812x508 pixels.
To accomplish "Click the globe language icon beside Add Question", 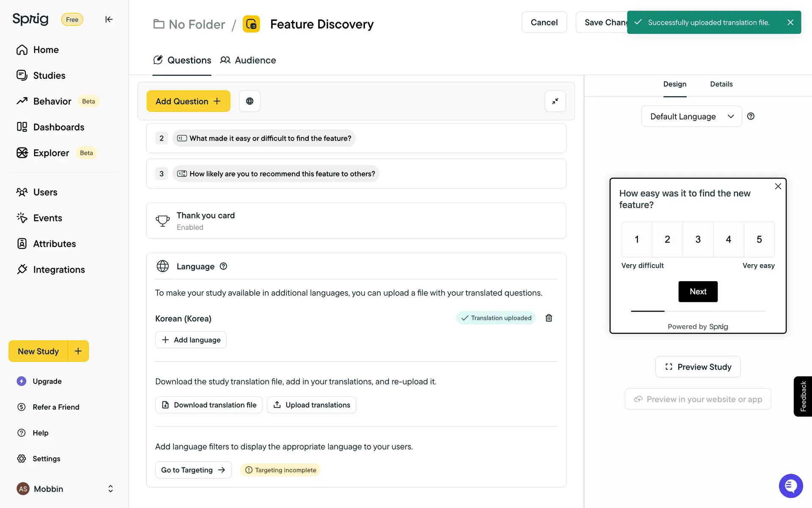I will tap(250, 101).
